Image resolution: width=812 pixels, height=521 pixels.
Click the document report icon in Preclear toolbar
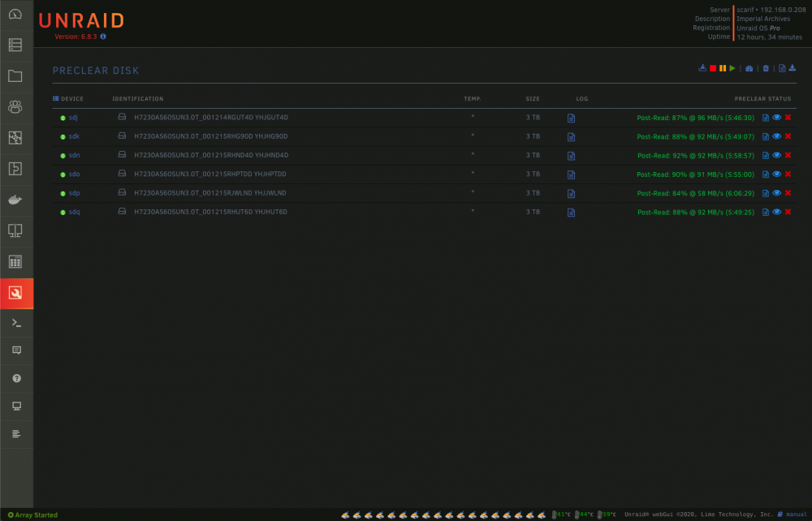(782, 68)
